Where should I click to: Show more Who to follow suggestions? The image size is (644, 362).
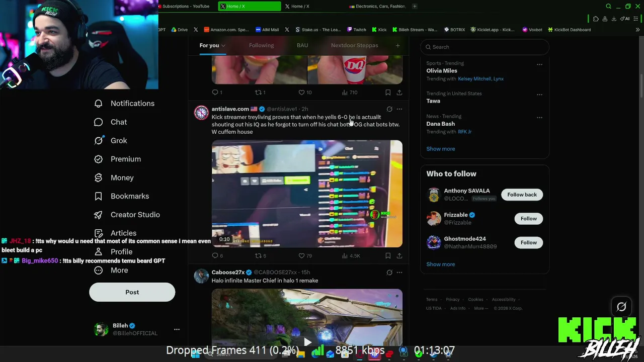[x=440, y=264]
